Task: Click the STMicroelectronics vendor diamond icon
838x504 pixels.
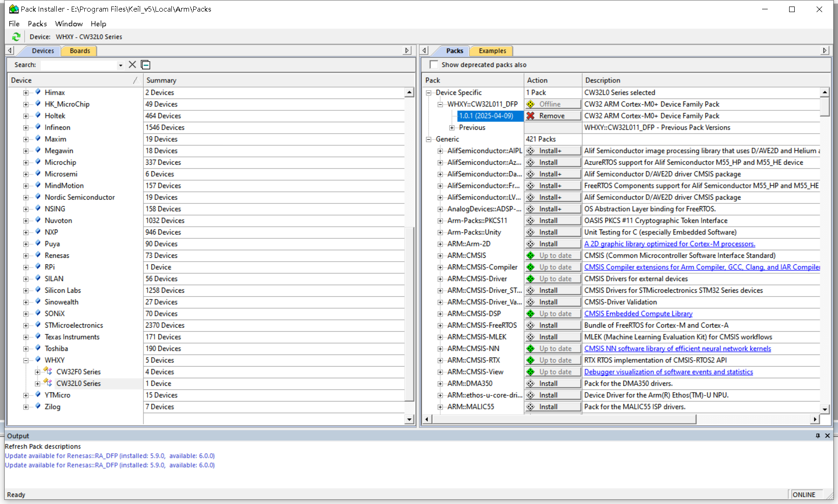Action: [x=38, y=325]
